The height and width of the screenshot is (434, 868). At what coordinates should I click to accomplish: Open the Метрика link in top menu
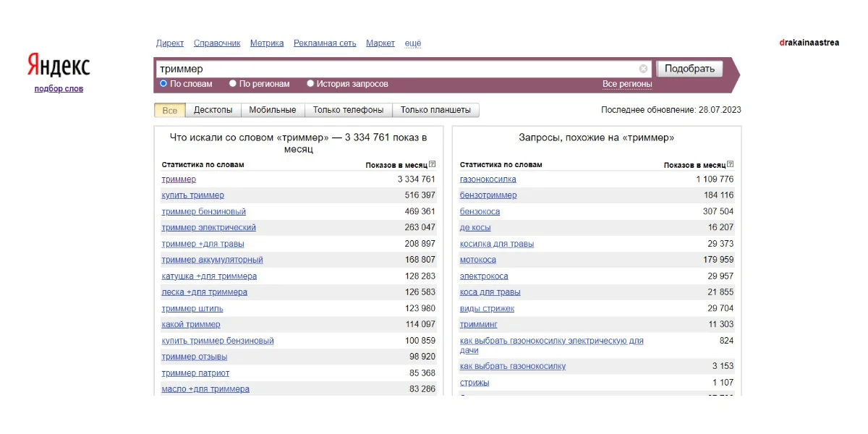(x=267, y=43)
